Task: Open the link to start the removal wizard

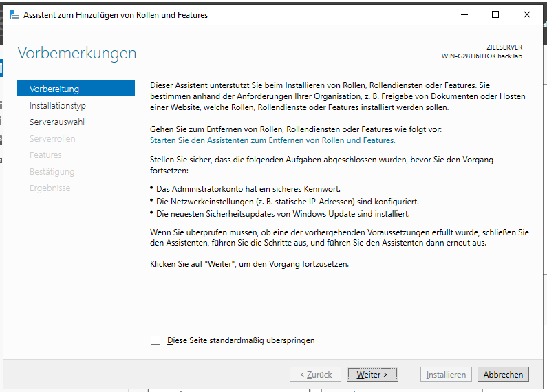Action: tap(272, 140)
